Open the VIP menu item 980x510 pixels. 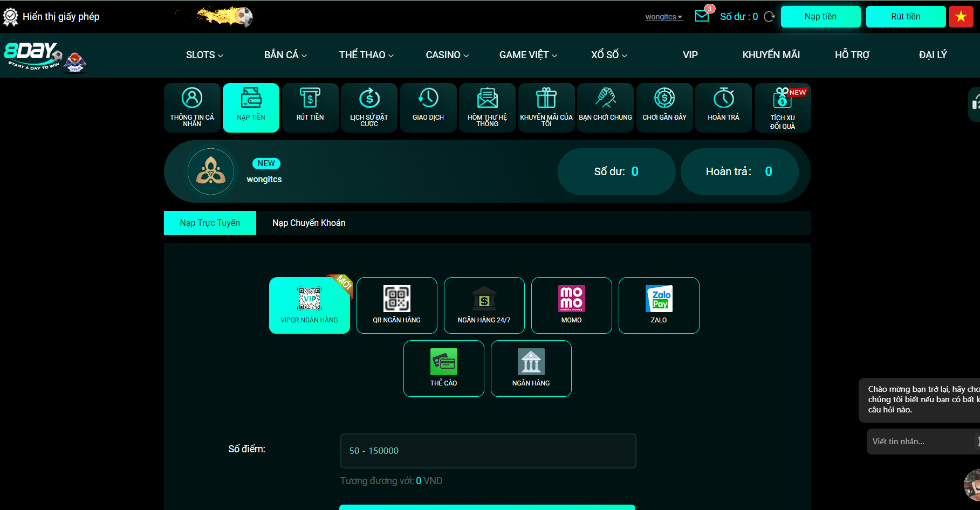690,55
